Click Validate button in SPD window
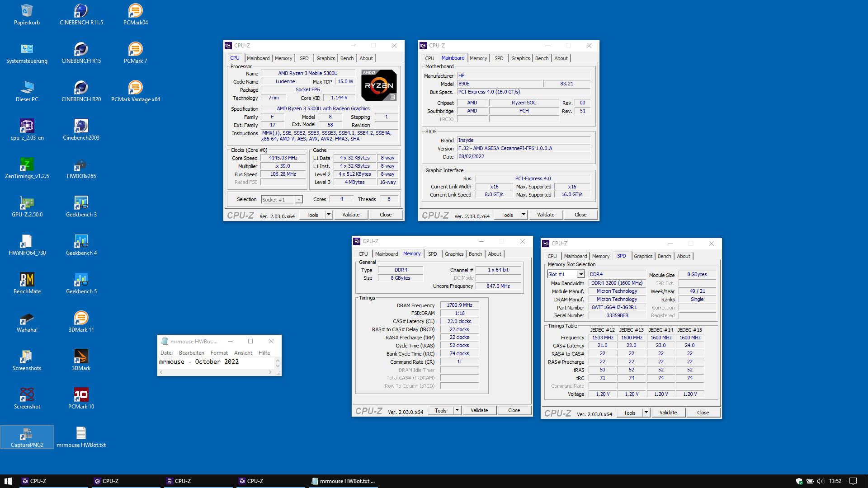Screen dimensions: 868x488 pyautogui.click(x=668, y=413)
